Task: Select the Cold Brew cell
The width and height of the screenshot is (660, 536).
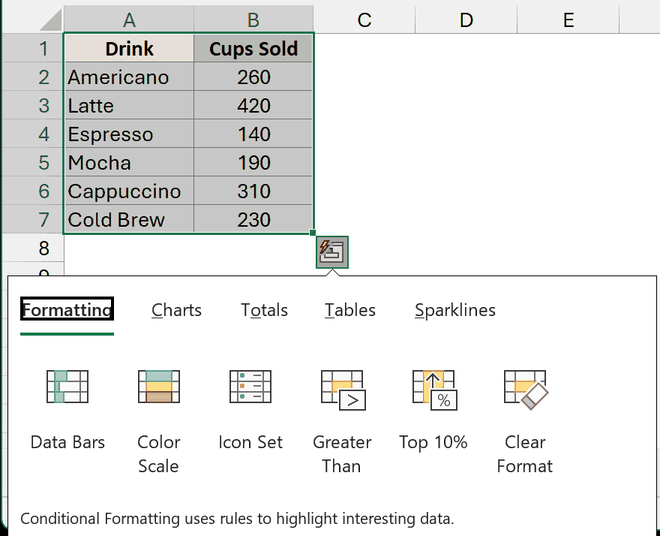Action: [129, 219]
